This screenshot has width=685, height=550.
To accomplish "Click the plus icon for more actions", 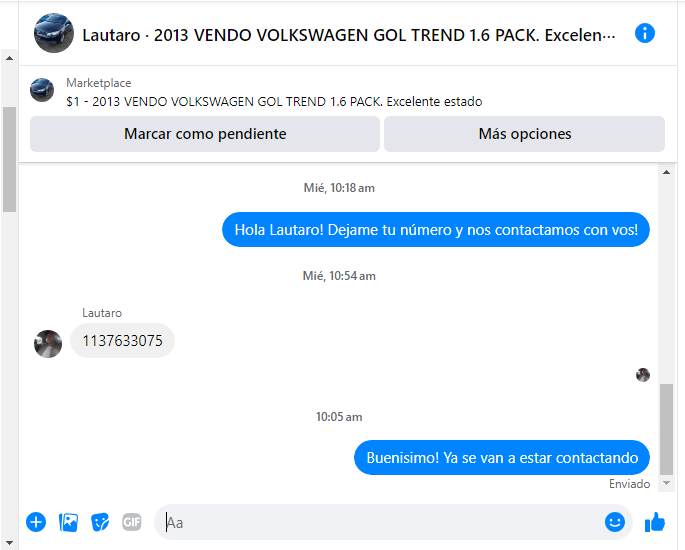I will (36, 522).
